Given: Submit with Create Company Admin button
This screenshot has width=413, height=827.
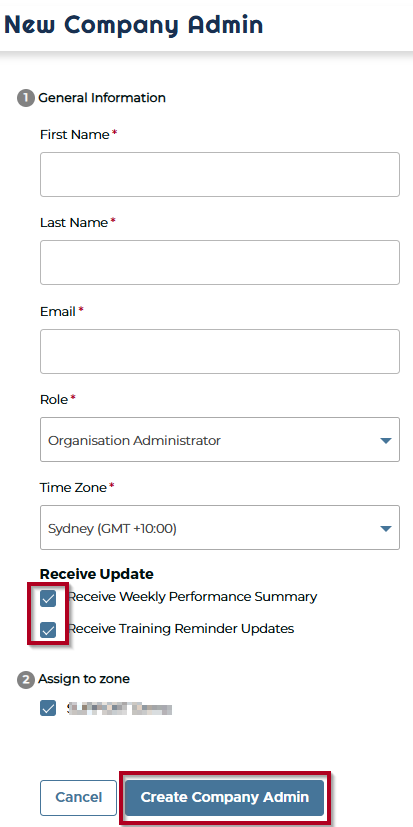Looking at the screenshot, I should coord(225,797).
